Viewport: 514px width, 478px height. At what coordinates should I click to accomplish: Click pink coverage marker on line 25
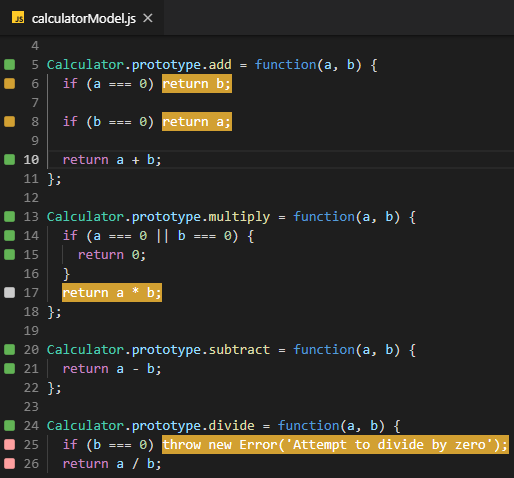(x=9, y=444)
